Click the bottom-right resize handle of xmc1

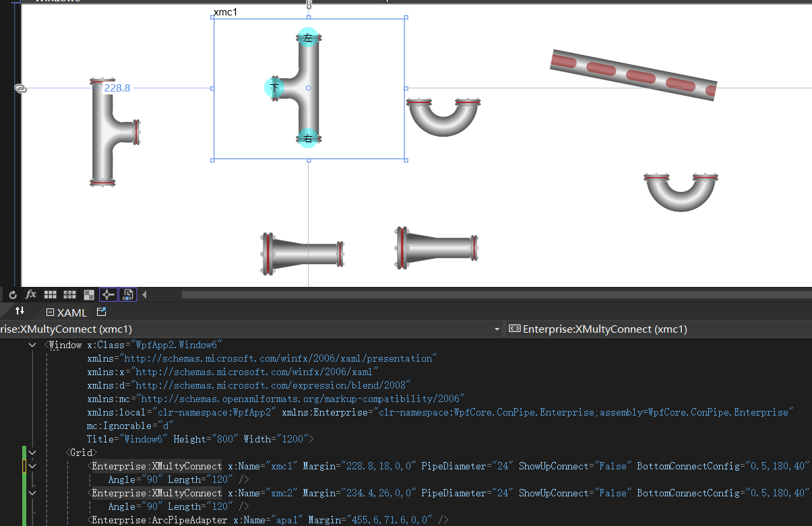(406, 160)
